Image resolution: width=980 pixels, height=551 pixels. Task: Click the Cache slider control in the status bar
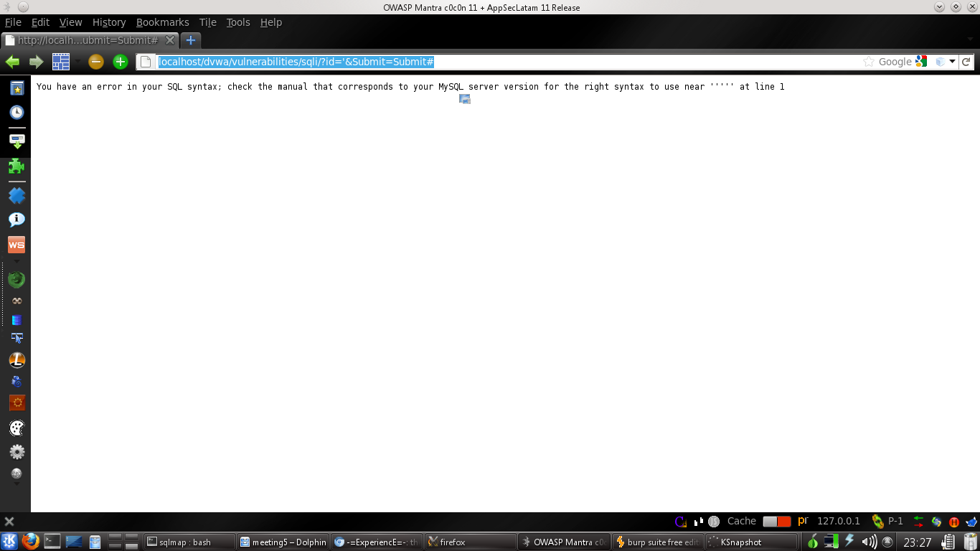(777, 521)
